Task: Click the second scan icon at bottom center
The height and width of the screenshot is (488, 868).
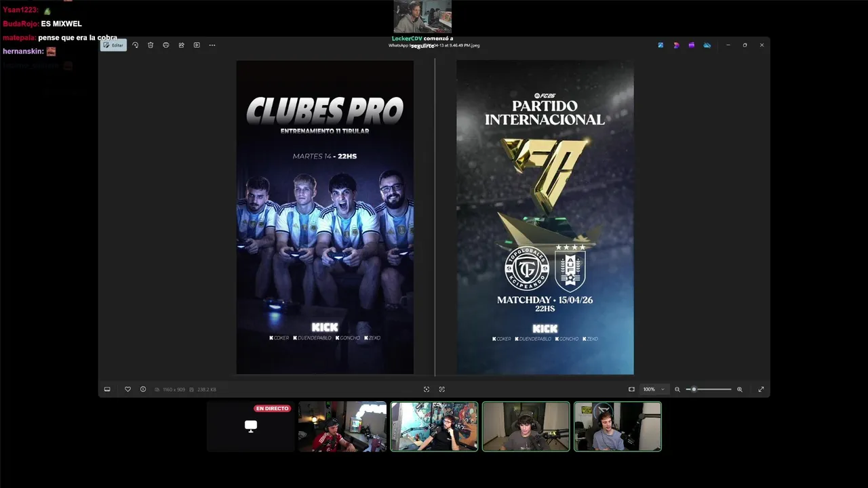Action: point(442,389)
